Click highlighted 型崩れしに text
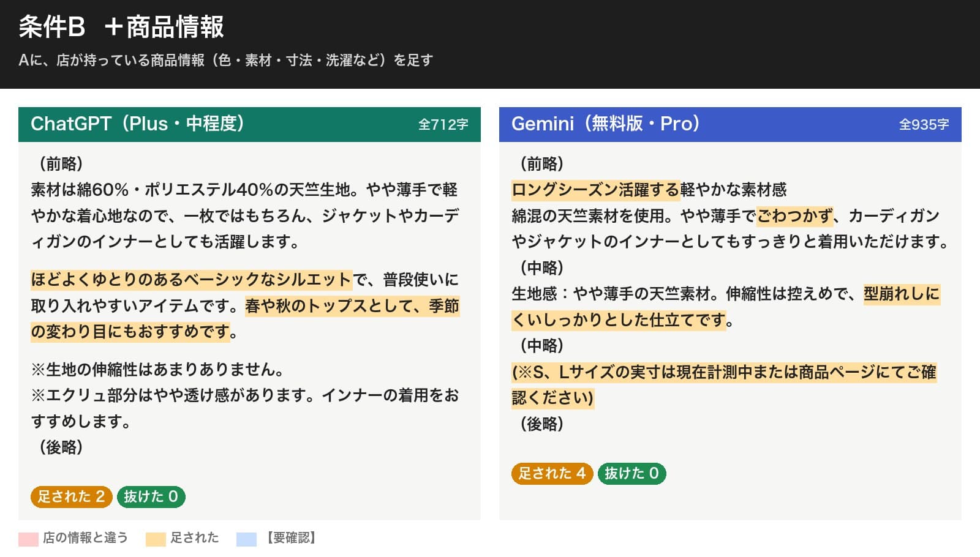This screenshot has height=557, width=980. 902,294
